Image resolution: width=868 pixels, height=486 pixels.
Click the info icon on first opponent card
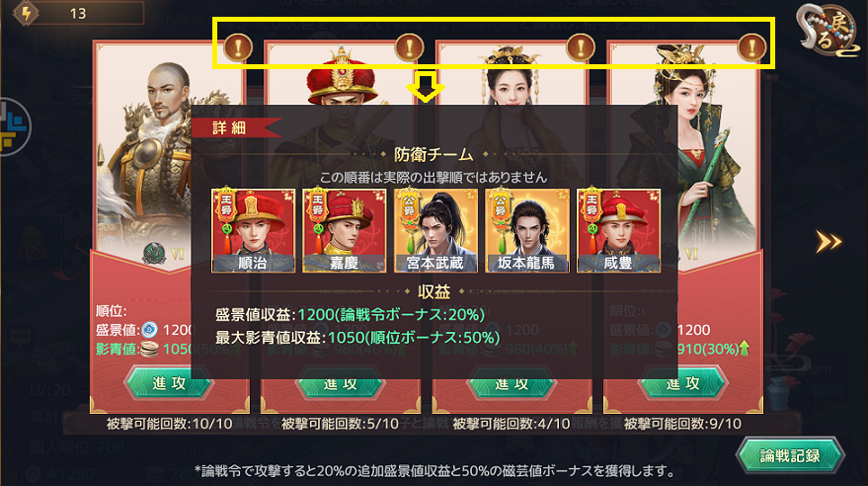tap(238, 48)
